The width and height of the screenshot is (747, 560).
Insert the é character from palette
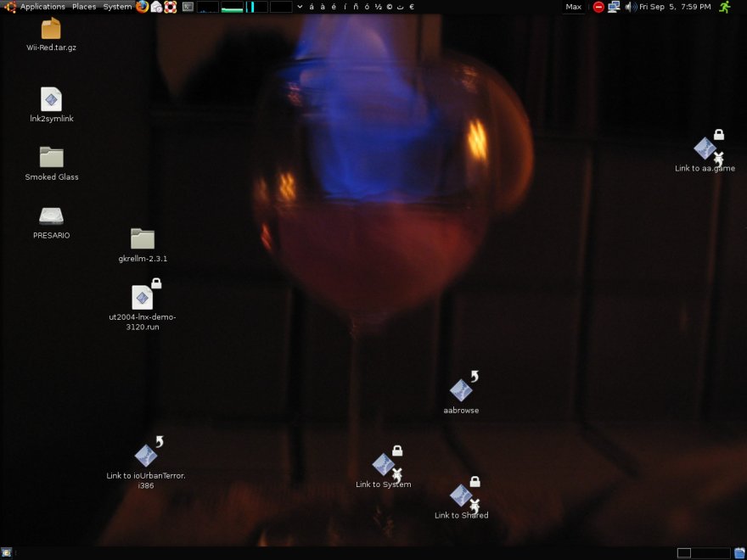click(x=334, y=7)
